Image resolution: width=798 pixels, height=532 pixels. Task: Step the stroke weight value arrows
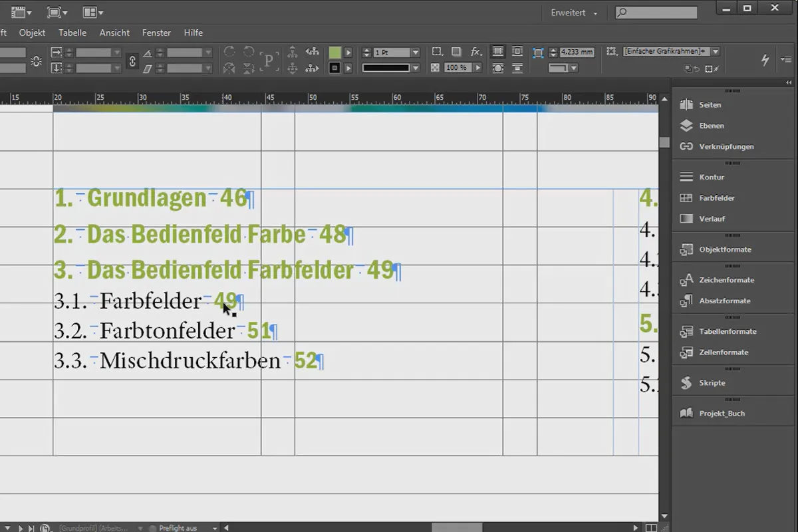point(366,52)
